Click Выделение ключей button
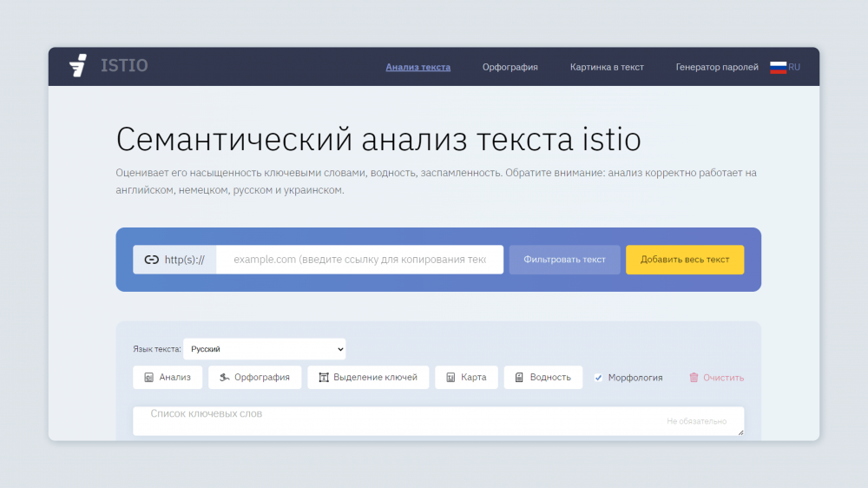 point(368,377)
